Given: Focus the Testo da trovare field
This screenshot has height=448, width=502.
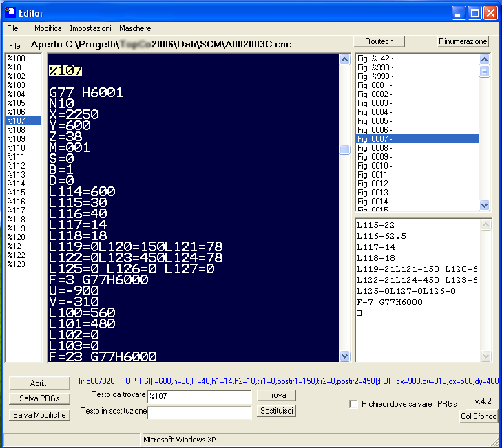Looking at the screenshot, I should point(199,396).
